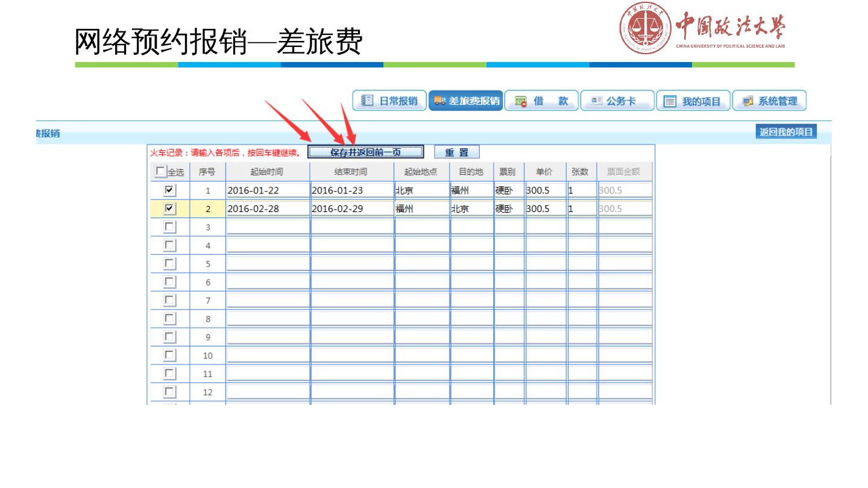Check the checkbox for row 3
The height and width of the screenshot is (488, 868).
[169, 227]
